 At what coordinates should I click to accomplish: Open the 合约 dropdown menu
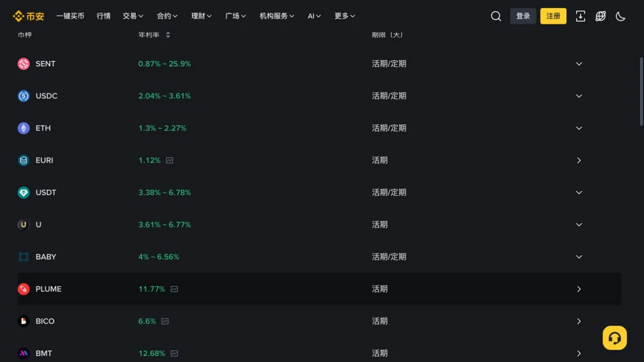click(x=167, y=16)
